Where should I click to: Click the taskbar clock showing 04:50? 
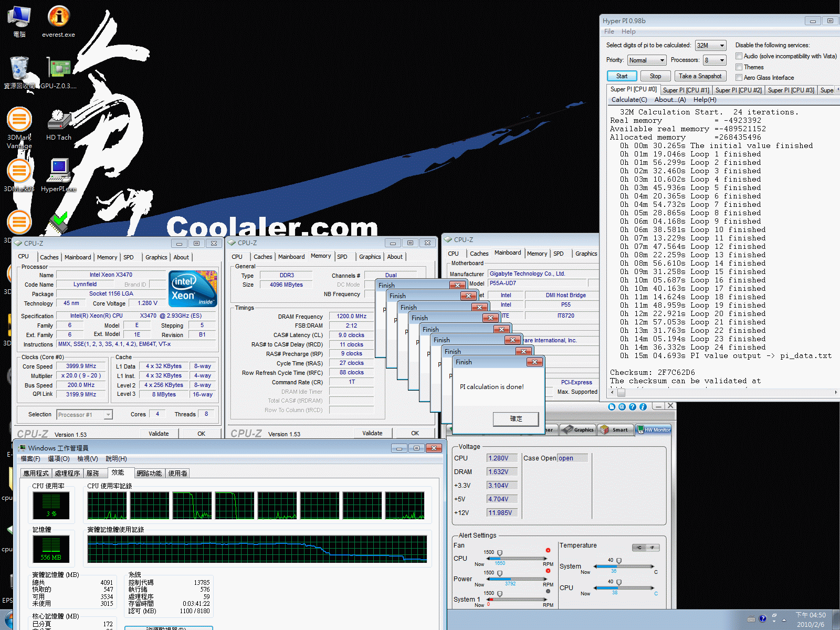(811, 619)
